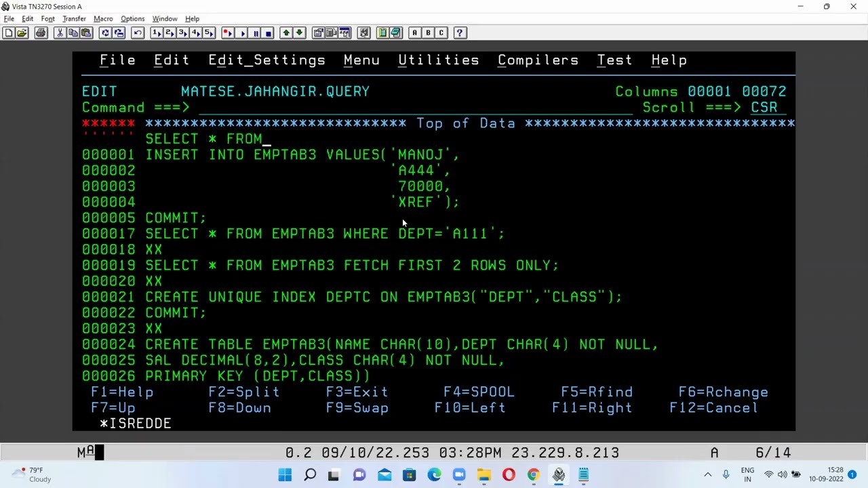This screenshot has width=868, height=488.
Task: Click the Copy toolbar icon
Action: pyautogui.click(x=73, y=33)
